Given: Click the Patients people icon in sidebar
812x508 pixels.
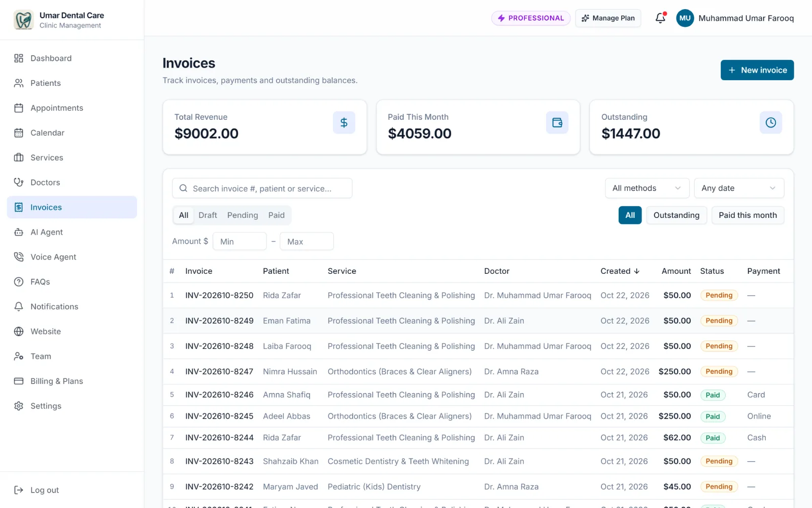Looking at the screenshot, I should click(x=19, y=83).
